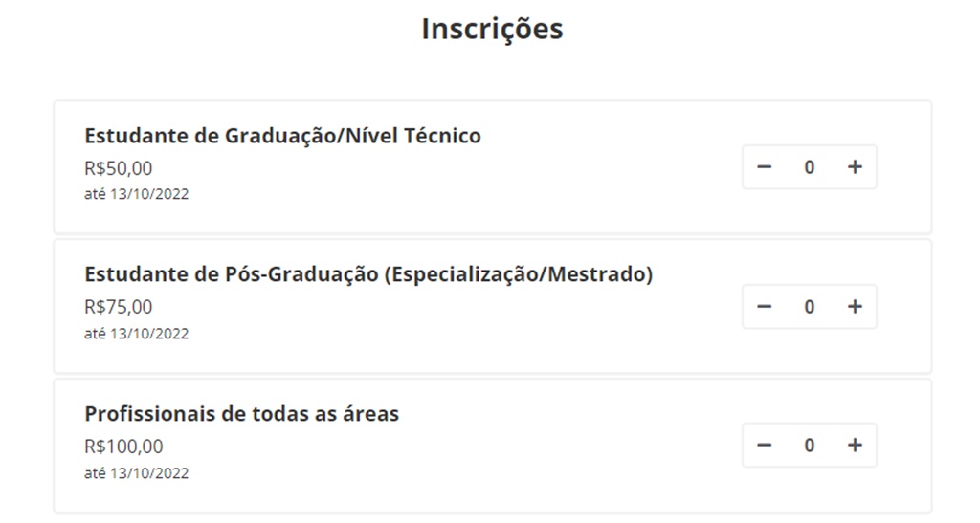Click the Inscrições heading
Screen dimensions: 980x523
[x=492, y=29]
